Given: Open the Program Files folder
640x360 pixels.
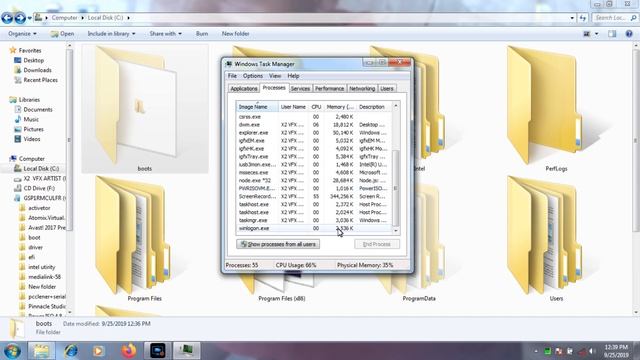Looking at the screenshot, I should 133,235.
